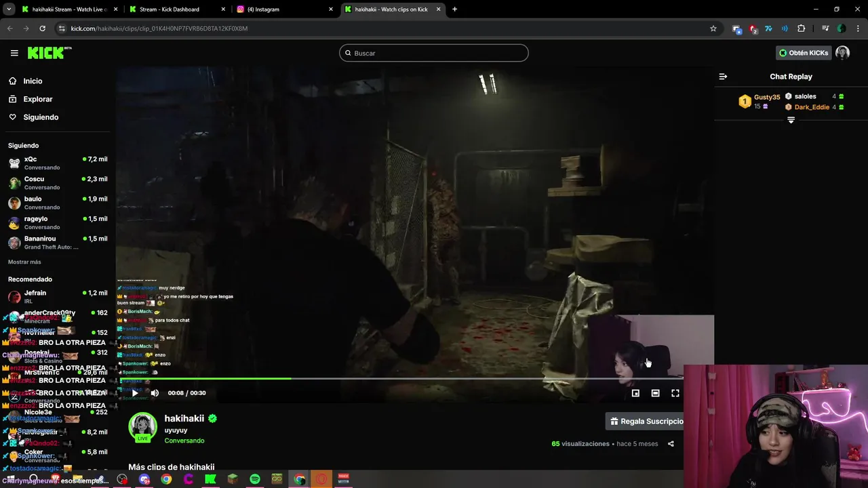Open Spotify from the taskbar
Screen dimensions: 868x488
point(255,479)
